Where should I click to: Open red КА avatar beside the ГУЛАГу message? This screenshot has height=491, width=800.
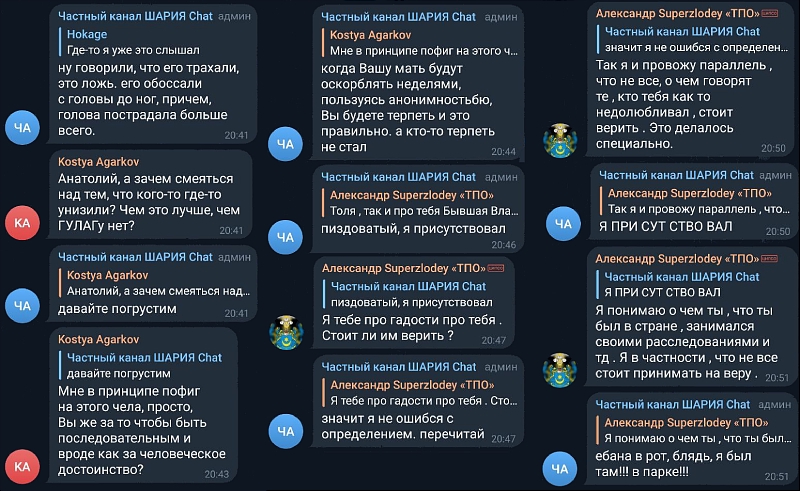pyautogui.click(x=22, y=223)
